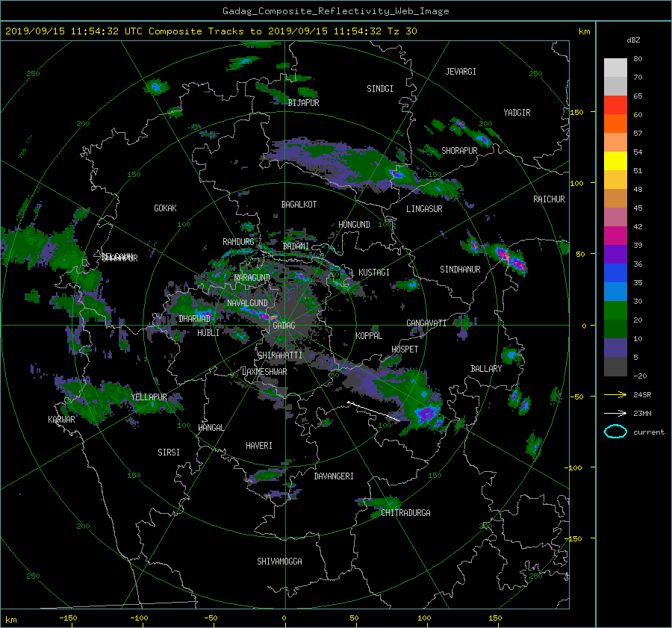672x628 pixels.
Task: Click the HAVERI city label
Action: [259, 447]
